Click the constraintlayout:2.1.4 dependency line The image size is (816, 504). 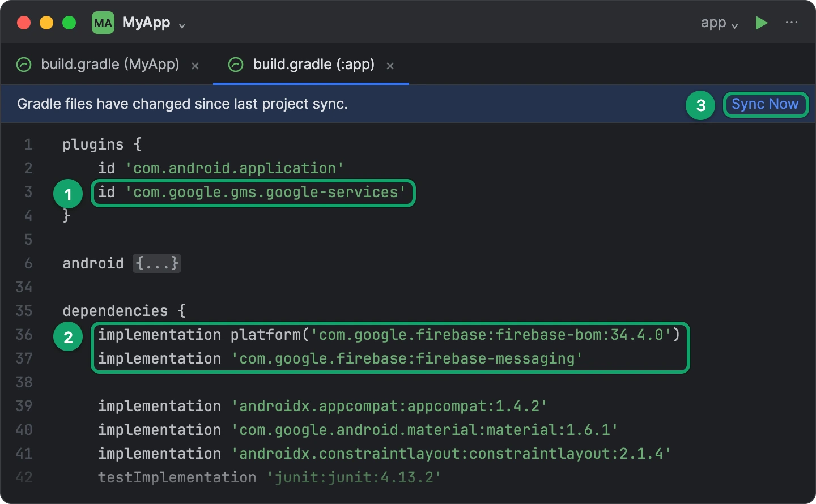point(385,454)
